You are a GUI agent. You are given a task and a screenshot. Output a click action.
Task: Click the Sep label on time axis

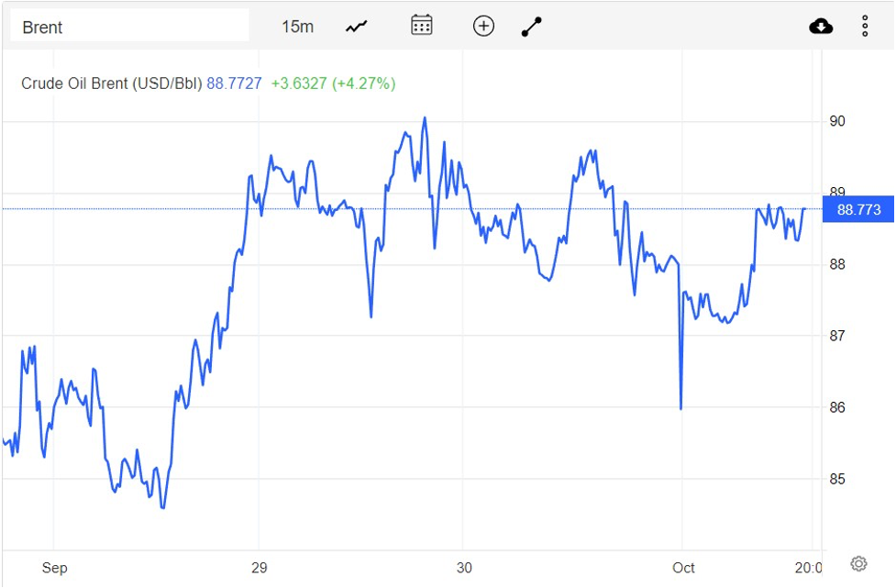(x=54, y=568)
